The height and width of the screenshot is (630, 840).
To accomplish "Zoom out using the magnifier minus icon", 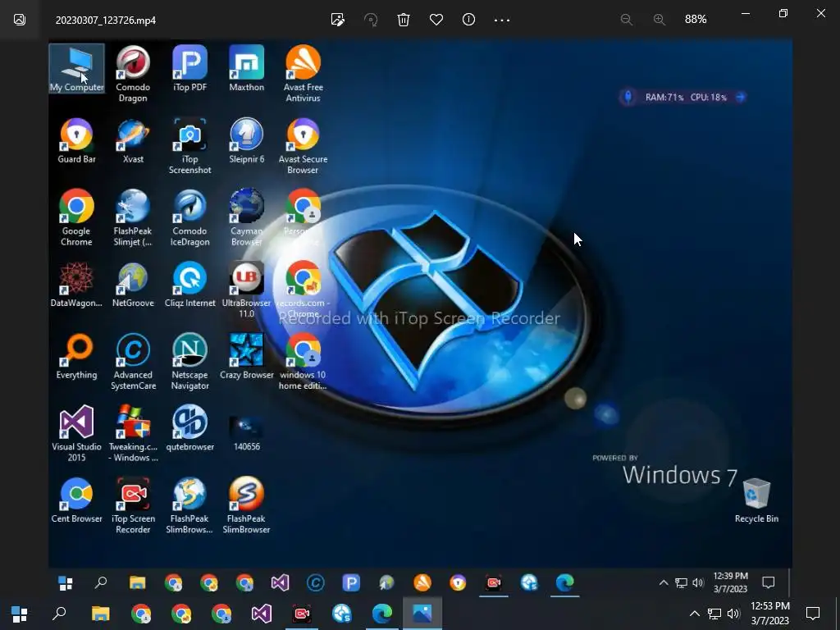I will coord(626,20).
